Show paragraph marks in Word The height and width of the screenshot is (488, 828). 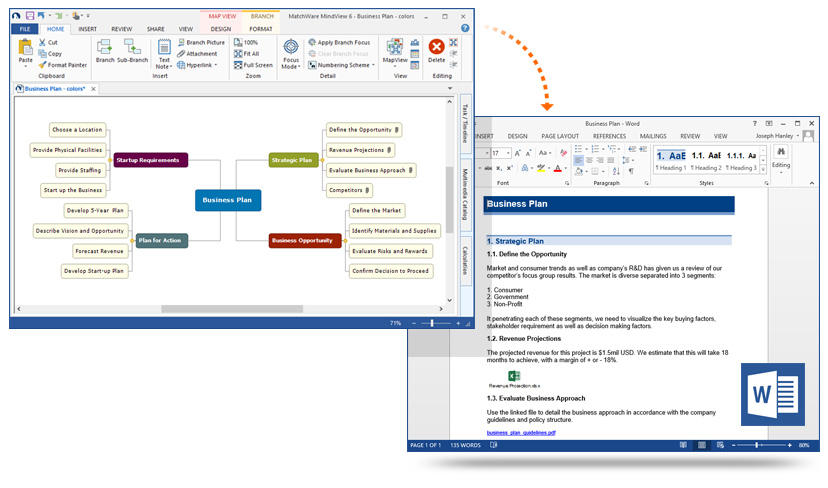coord(631,171)
